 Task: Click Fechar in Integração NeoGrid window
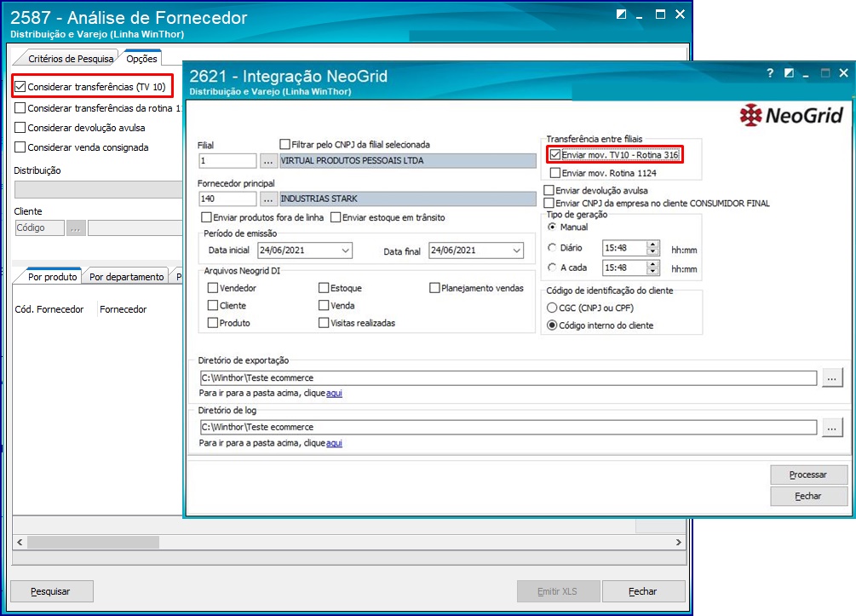808,497
